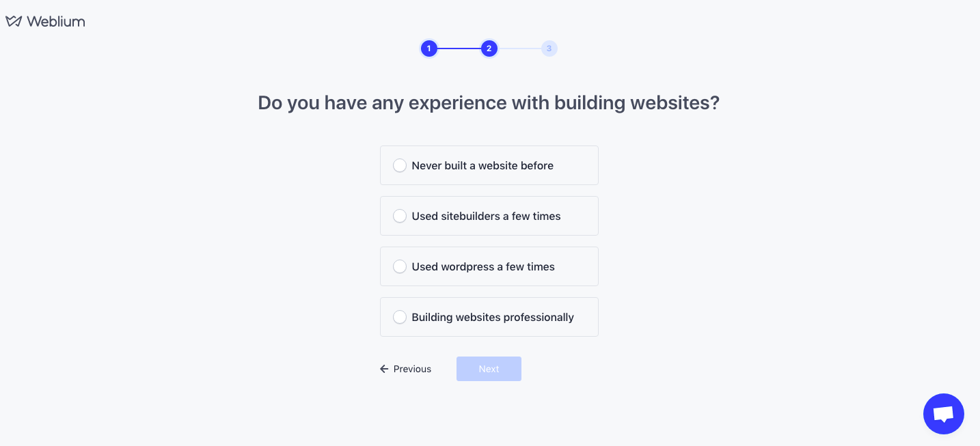Screen dimensions: 980x446
Task: Jump to step 3 circle indicator
Action: tap(549, 48)
